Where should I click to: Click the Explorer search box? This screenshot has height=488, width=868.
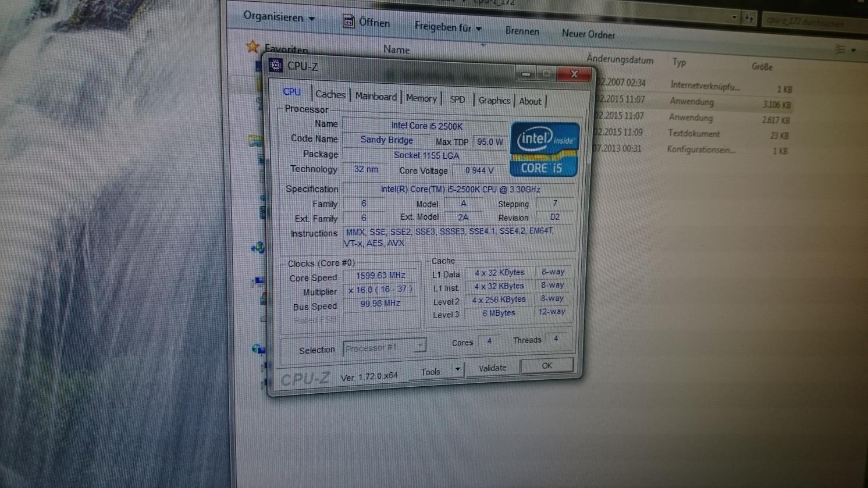click(x=813, y=23)
